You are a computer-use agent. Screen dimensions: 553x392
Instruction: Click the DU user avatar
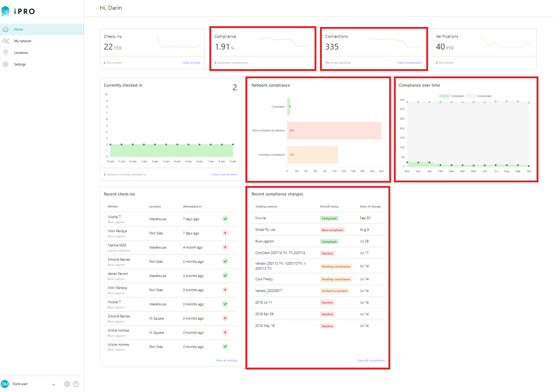pos(5,384)
